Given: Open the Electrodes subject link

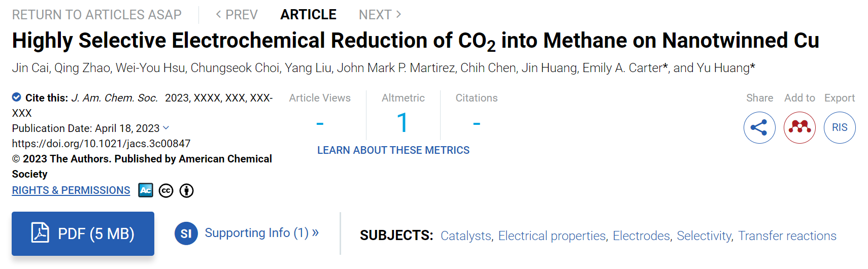Looking at the screenshot, I should (641, 236).
